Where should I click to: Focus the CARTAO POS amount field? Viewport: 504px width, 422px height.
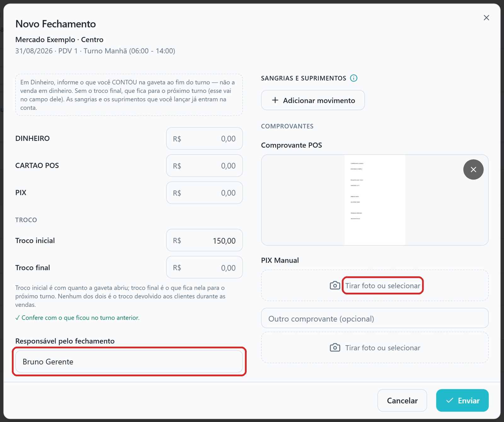click(204, 166)
